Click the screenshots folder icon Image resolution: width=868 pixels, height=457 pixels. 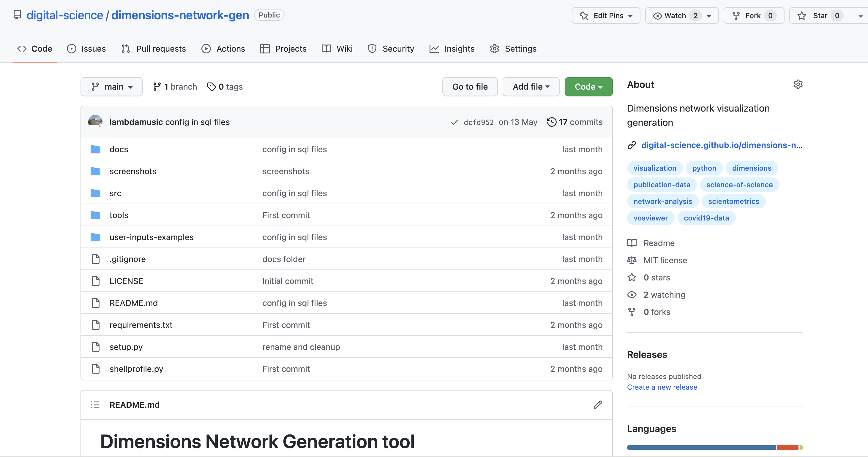(95, 171)
